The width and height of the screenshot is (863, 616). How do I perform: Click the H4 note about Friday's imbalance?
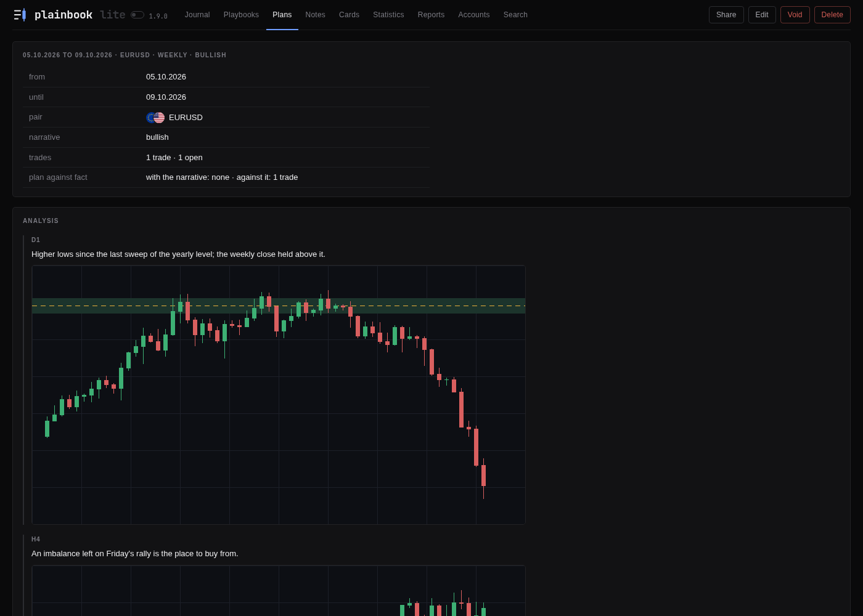coord(135,554)
